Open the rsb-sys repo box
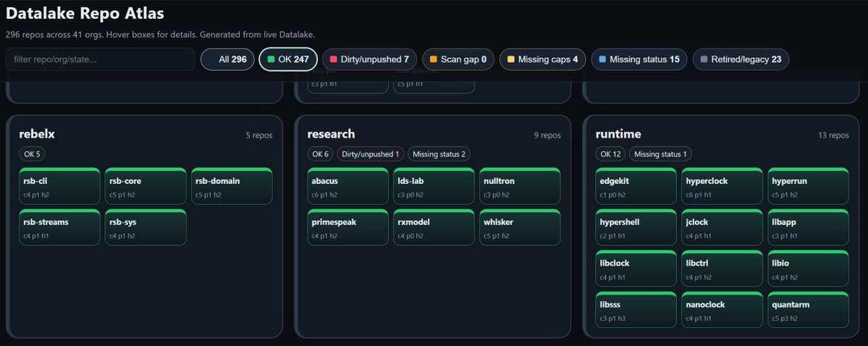 [146, 227]
